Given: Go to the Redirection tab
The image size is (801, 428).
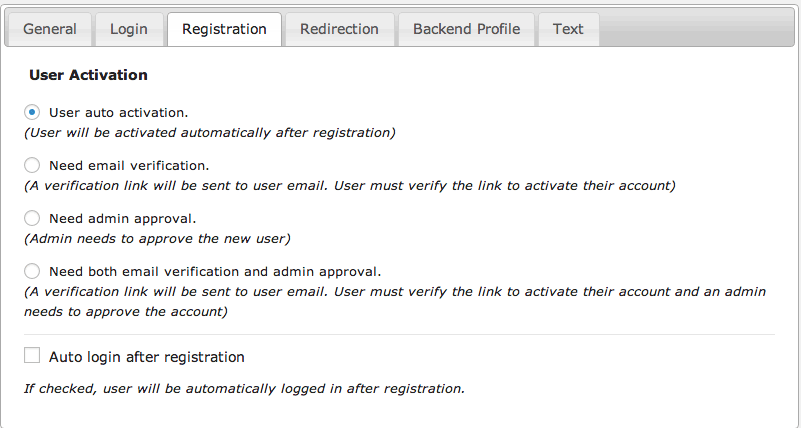Looking at the screenshot, I should click(x=339, y=29).
